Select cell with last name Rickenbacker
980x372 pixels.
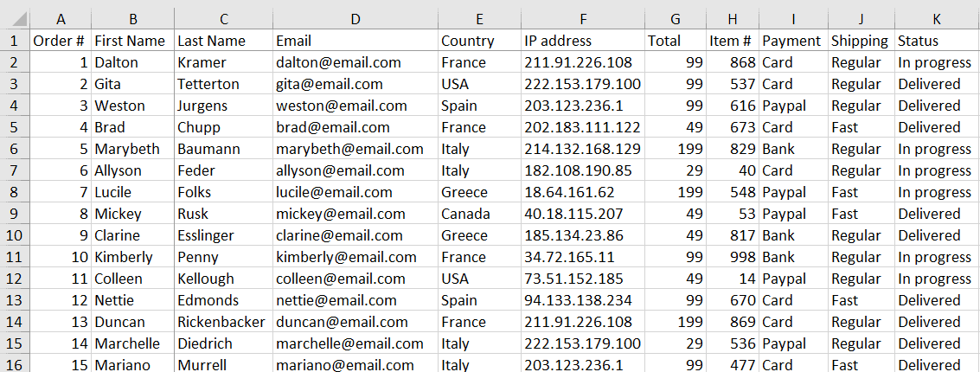point(224,322)
